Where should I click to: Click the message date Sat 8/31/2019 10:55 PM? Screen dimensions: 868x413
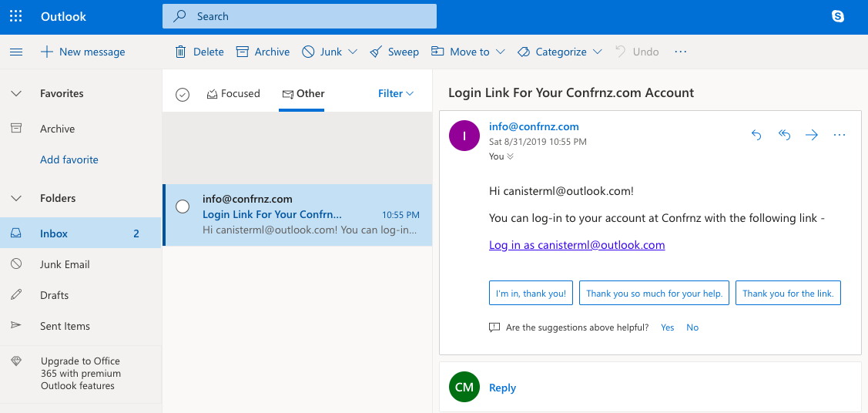pos(538,142)
